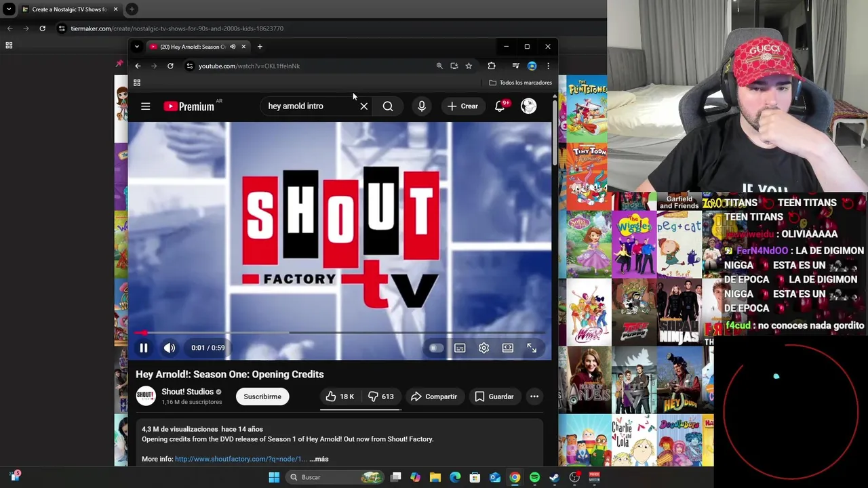Open the shoutfactory.com description link
This screenshot has width=868, height=488.
(x=241, y=459)
